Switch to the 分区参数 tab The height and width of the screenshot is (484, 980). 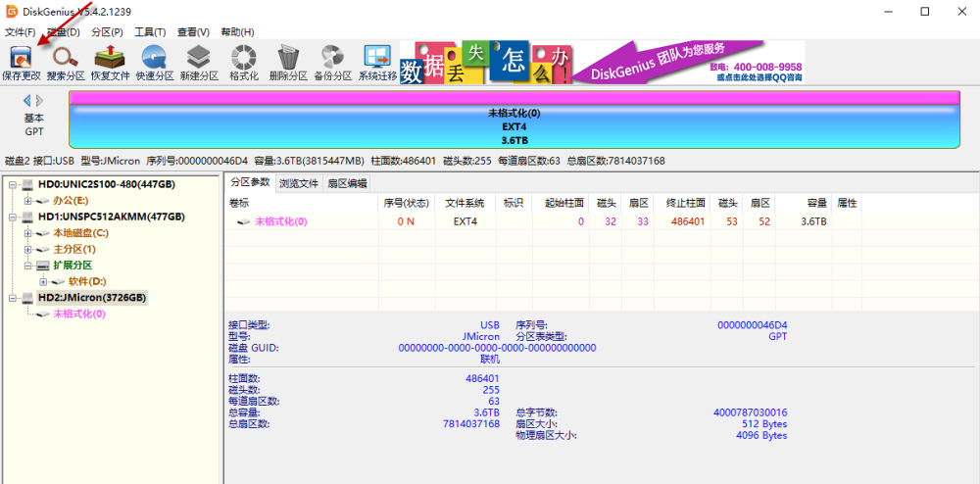(250, 182)
